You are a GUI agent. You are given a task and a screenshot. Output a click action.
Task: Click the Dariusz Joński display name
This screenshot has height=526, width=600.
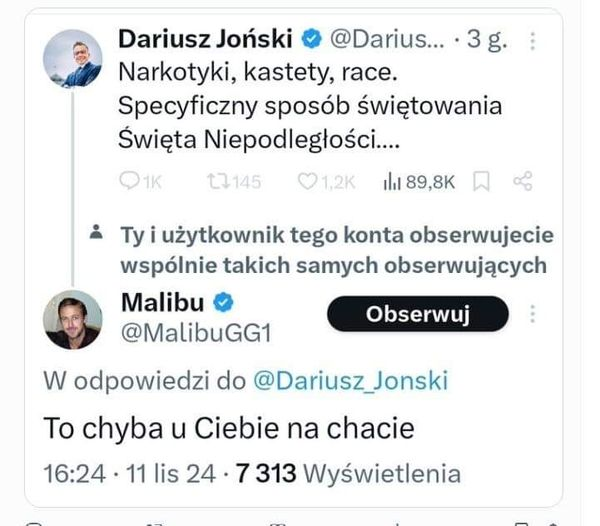click(x=205, y=40)
